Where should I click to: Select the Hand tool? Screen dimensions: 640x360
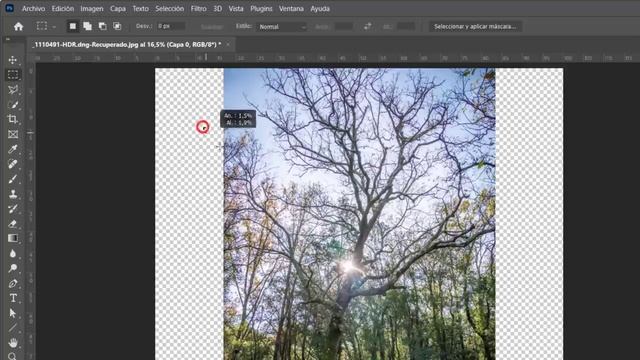point(13,342)
